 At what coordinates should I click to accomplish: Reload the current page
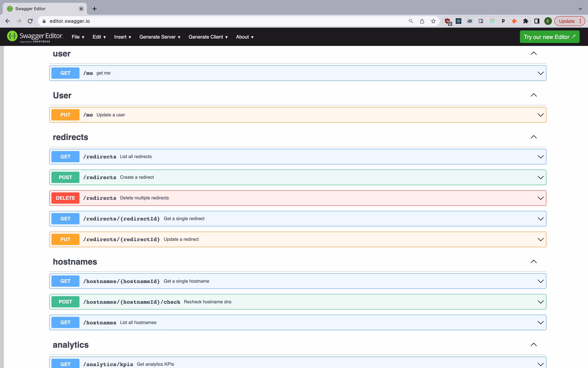pyautogui.click(x=30, y=21)
